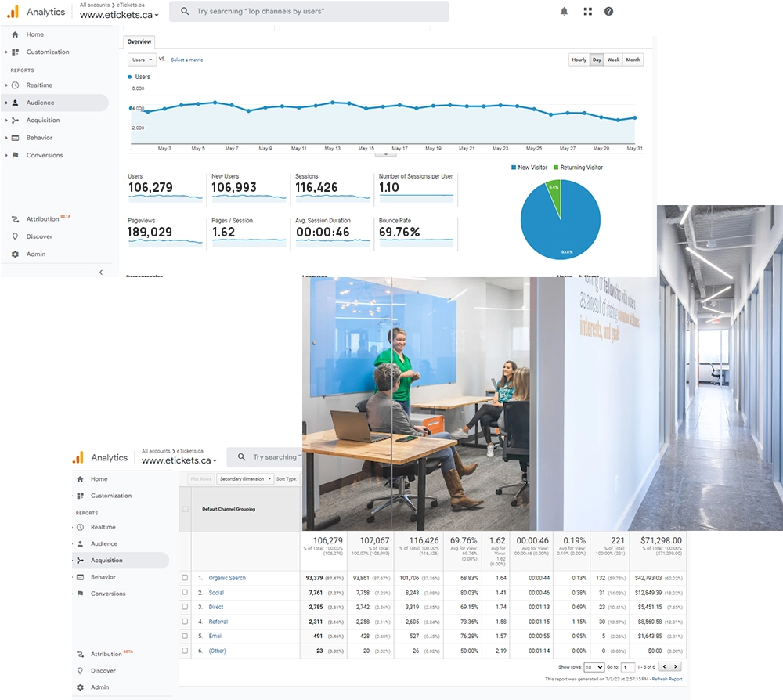This screenshot has width=783, height=700.
Task: Switch chart granularity to Hourly
Action: click(579, 60)
